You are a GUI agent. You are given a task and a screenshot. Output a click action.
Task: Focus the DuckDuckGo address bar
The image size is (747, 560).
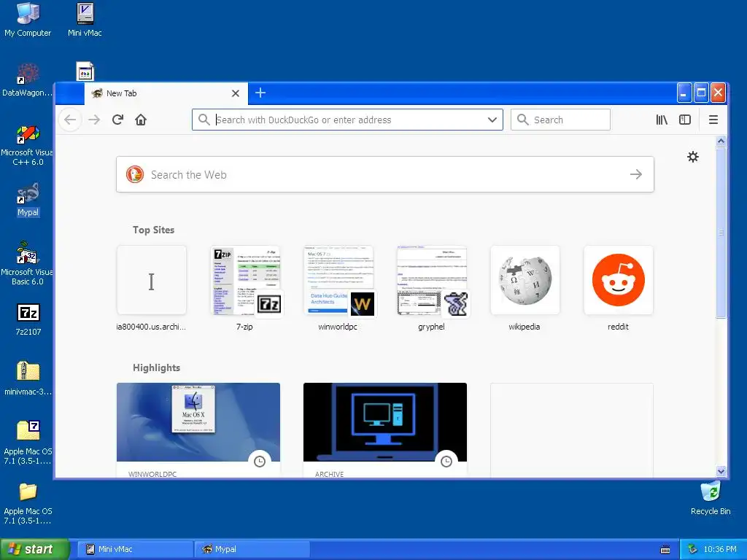point(348,120)
